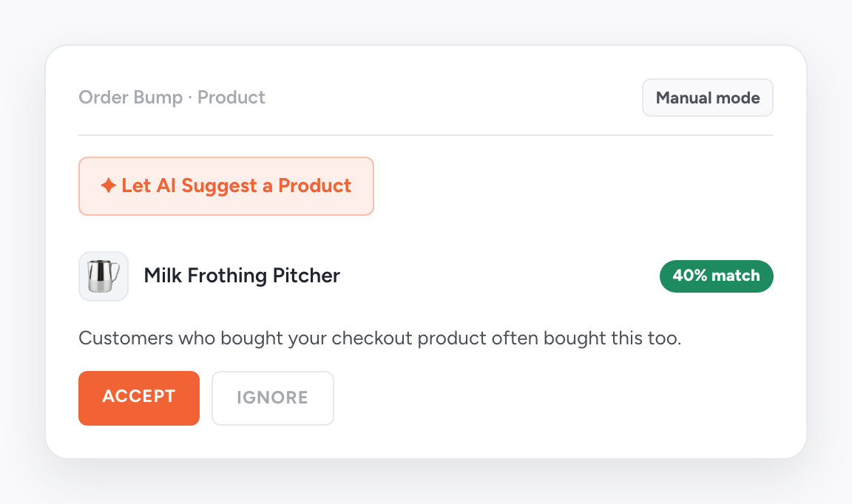
Task: Switch to Manual mode
Action: point(708,98)
